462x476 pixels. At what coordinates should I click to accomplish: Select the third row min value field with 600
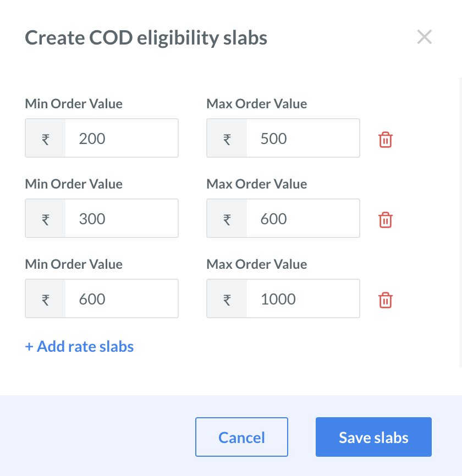point(121,298)
